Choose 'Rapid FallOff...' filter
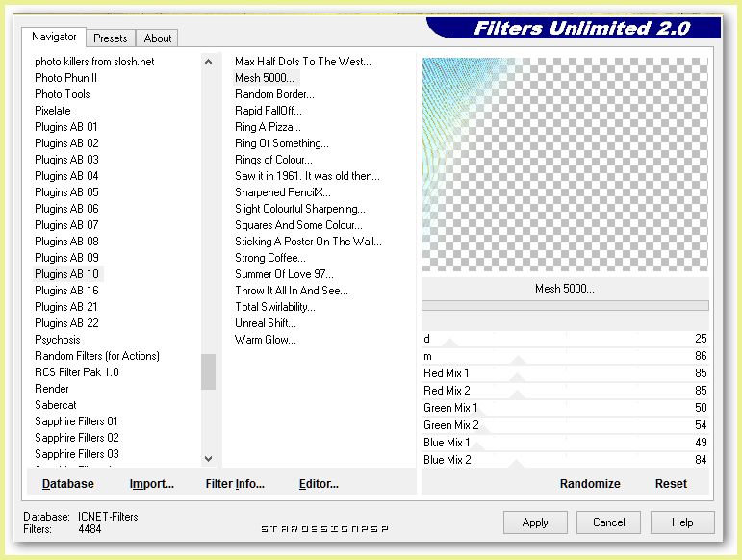The width and height of the screenshot is (742, 560). coord(268,111)
